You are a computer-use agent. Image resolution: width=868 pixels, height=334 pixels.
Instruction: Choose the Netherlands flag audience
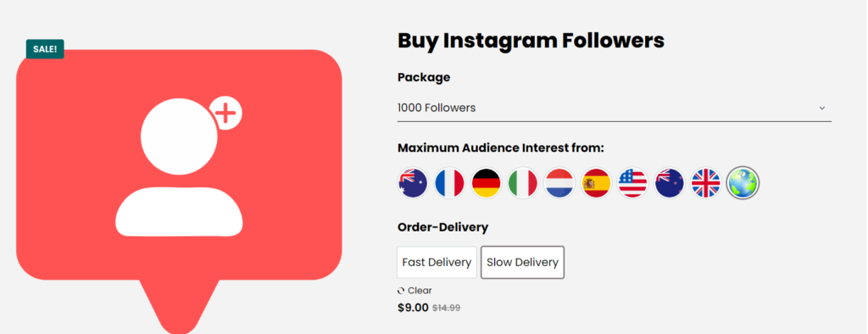559,183
